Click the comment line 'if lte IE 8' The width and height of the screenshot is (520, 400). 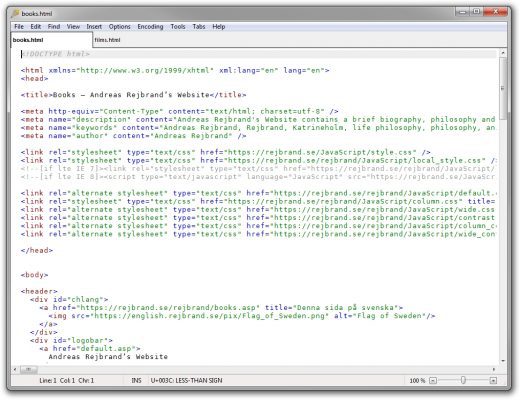click(258, 177)
